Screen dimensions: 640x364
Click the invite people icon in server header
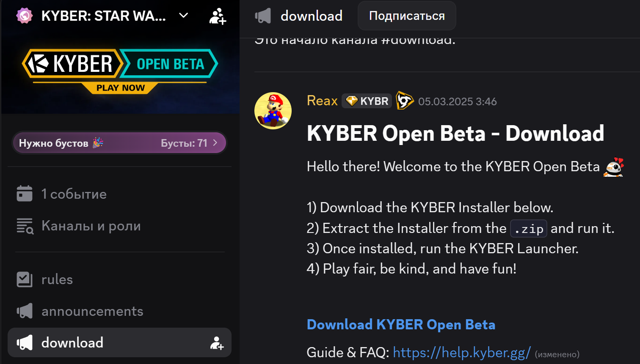click(218, 16)
